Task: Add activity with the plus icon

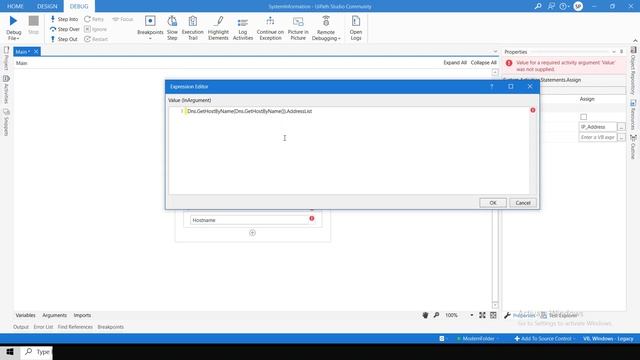Action: coord(252,233)
